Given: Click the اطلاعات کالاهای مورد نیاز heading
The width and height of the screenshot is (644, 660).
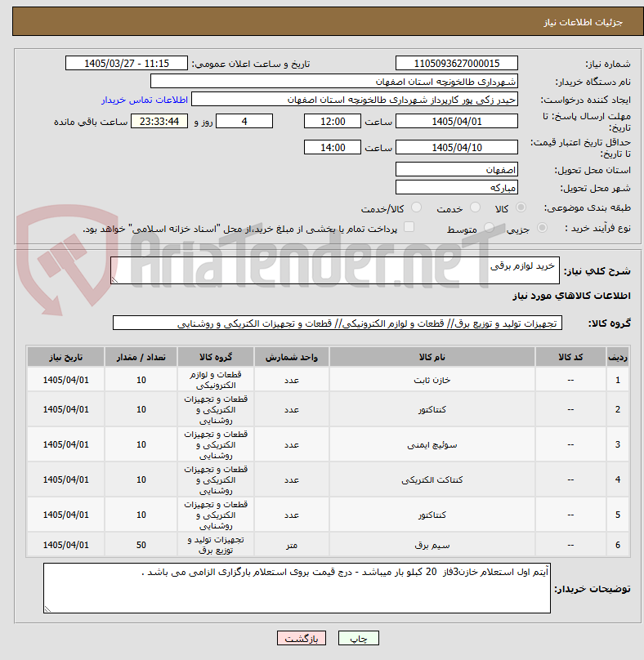Looking at the screenshot, I should coord(571,296).
